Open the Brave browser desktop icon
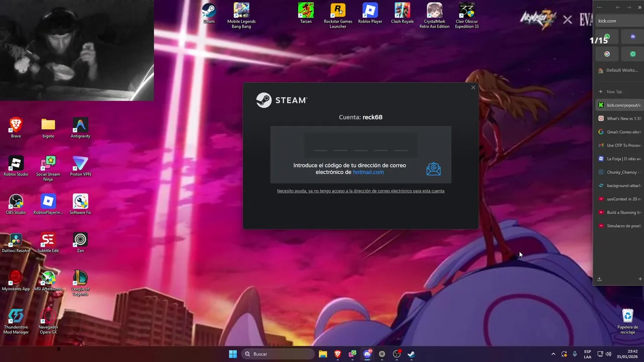Image resolution: width=644 pixels, height=362 pixels. [16, 128]
